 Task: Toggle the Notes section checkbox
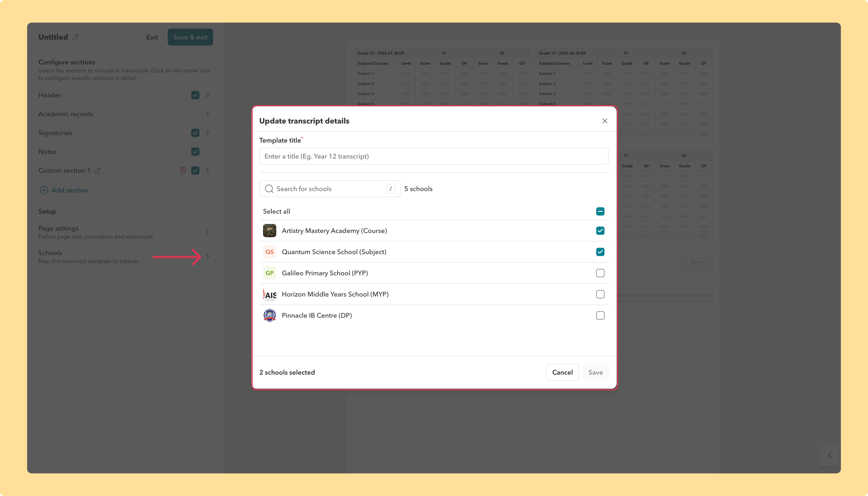(195, 152)
